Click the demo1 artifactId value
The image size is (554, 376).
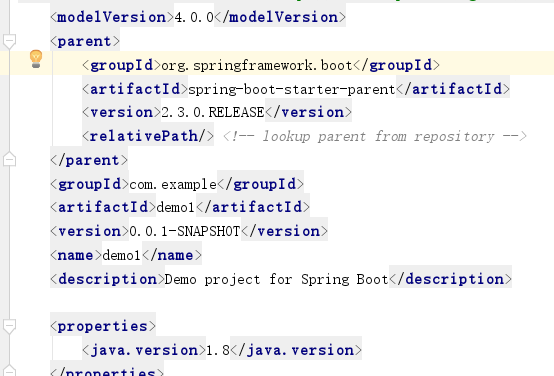[176, 207]
